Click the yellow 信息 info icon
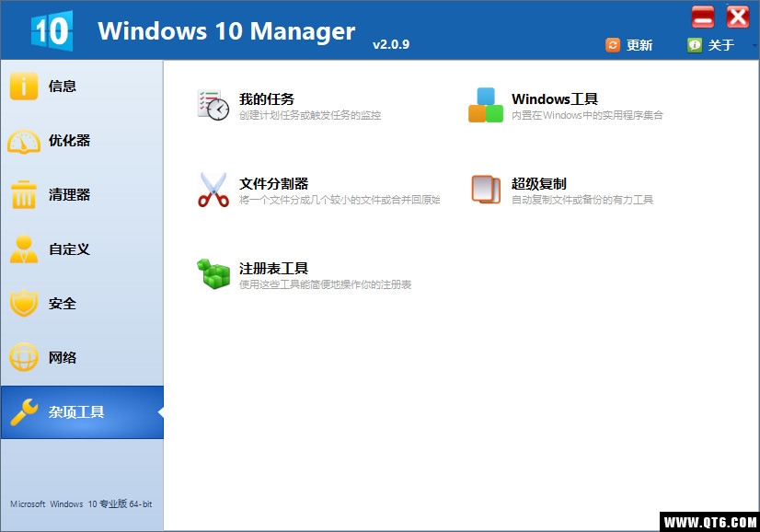The height and width of the screenshot is (532, 760). click(23, 86)
